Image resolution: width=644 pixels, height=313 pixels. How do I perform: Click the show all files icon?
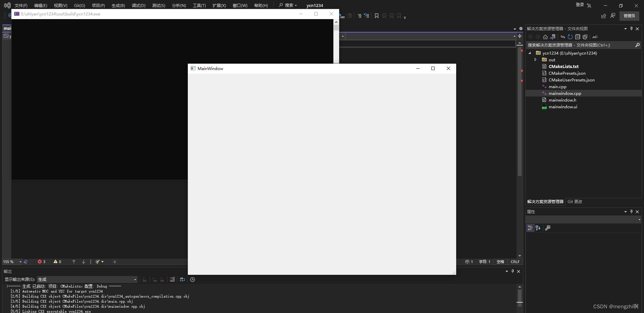click(x=585, y=37)
